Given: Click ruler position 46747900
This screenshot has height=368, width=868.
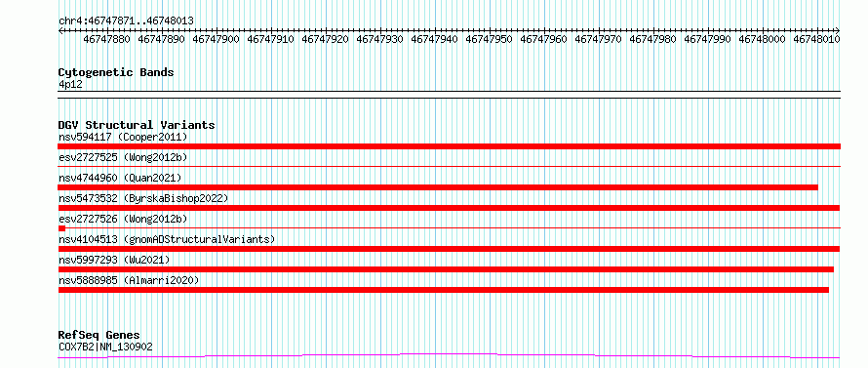Looking at the screenshot, I should tap(216, 39).
